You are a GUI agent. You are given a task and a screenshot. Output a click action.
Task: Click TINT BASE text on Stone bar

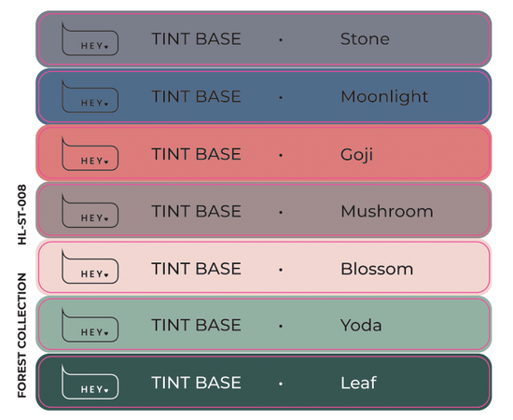pyautogui.click(x=196, y=39)
